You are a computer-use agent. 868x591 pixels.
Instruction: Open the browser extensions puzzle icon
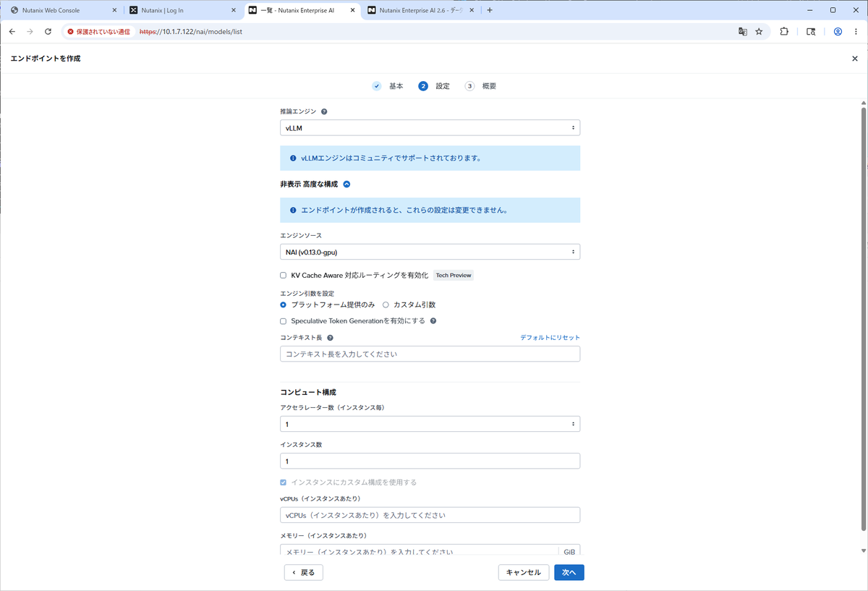click(x=784, y=32)
